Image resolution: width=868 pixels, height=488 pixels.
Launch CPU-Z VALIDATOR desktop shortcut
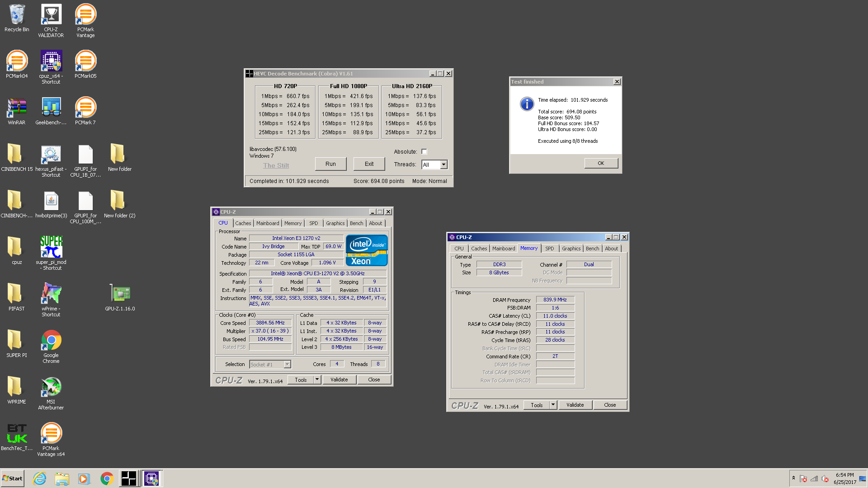[51, 20]
